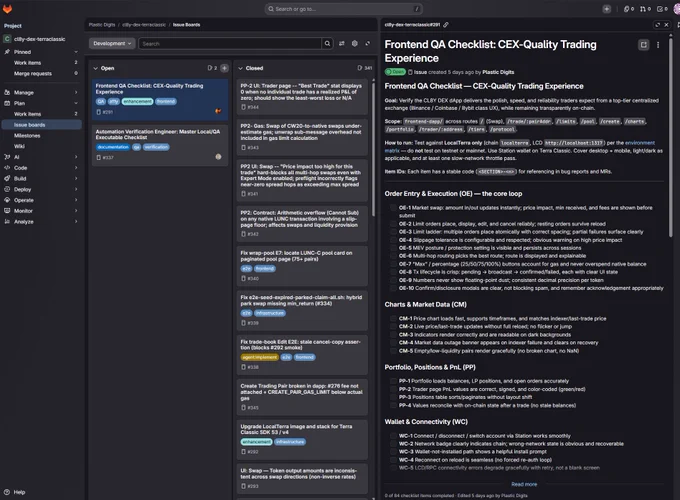Check the OE-4 Slippage tolerance checkbox
Viewport: 680px width, 500px height.
(393, 240)
